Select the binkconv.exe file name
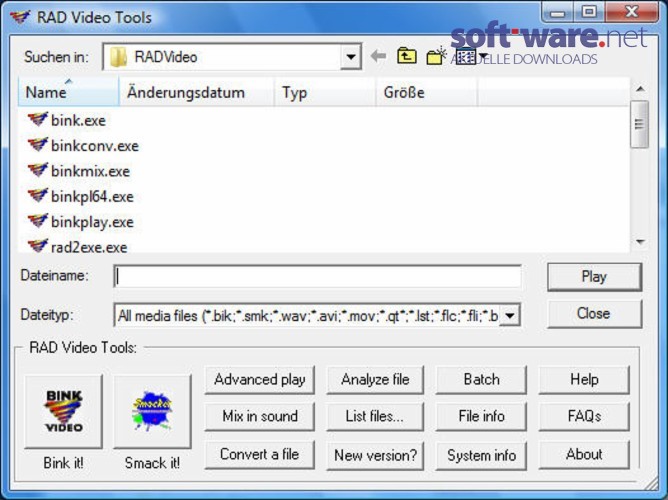The width and height of the screenshot is (668, 500). (95, 146)
